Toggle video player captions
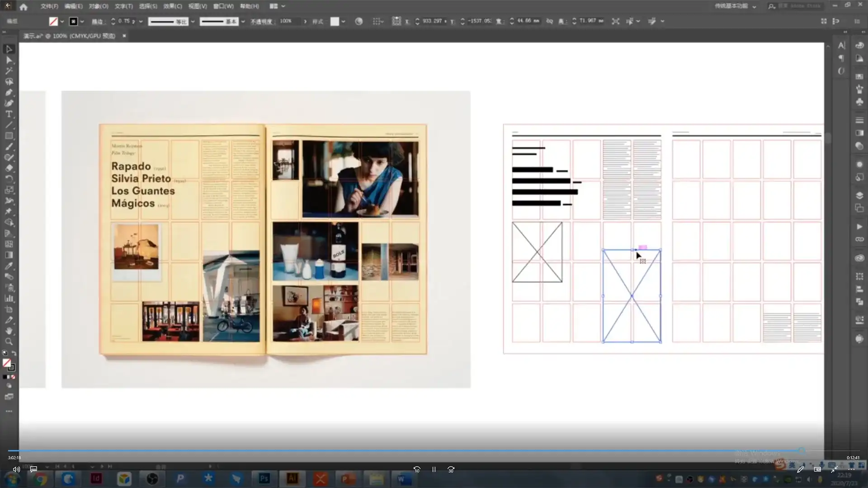 tap(33, 469)
